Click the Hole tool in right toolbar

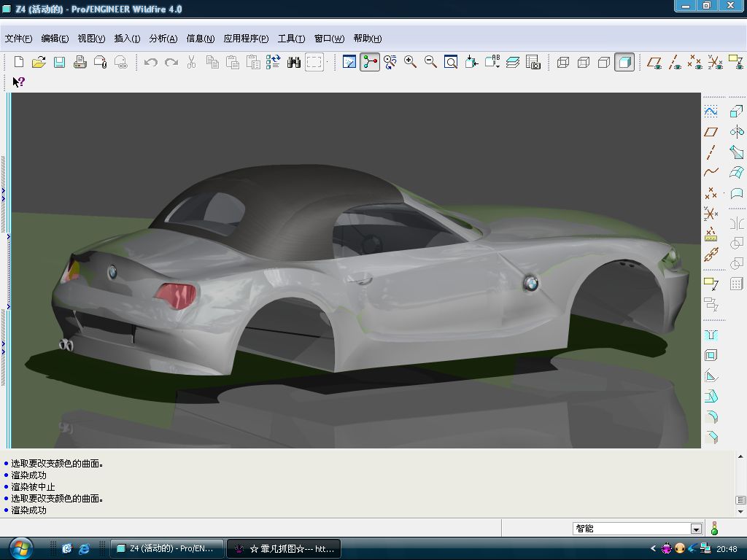pos(711,335)
